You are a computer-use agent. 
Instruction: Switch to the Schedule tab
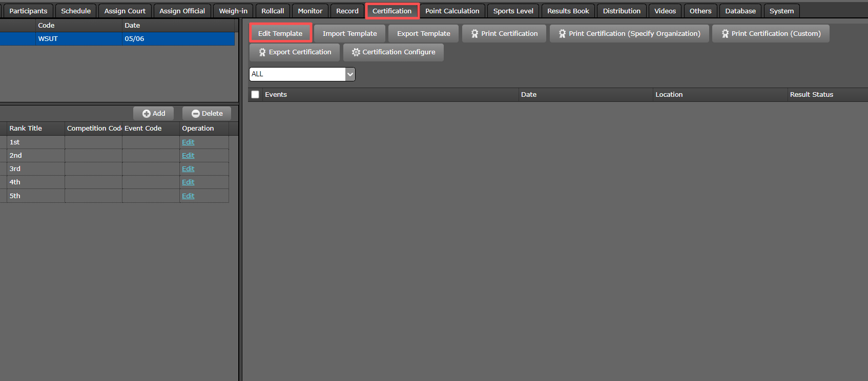pyautogui.click(x=76, y=11)
